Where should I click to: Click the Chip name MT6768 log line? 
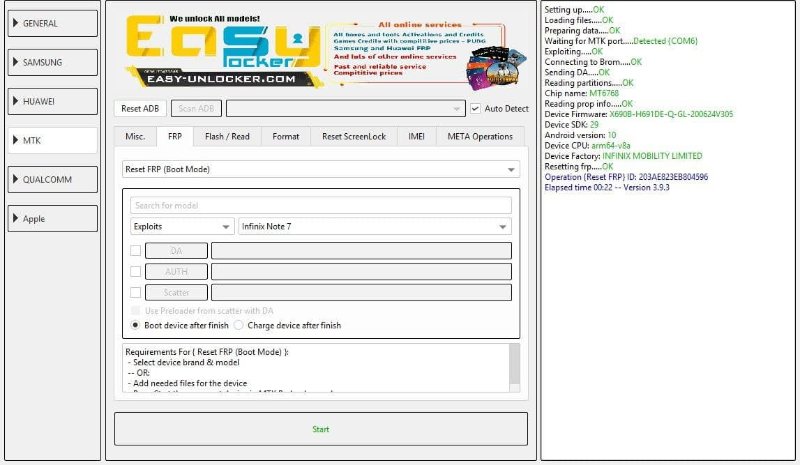582,93
